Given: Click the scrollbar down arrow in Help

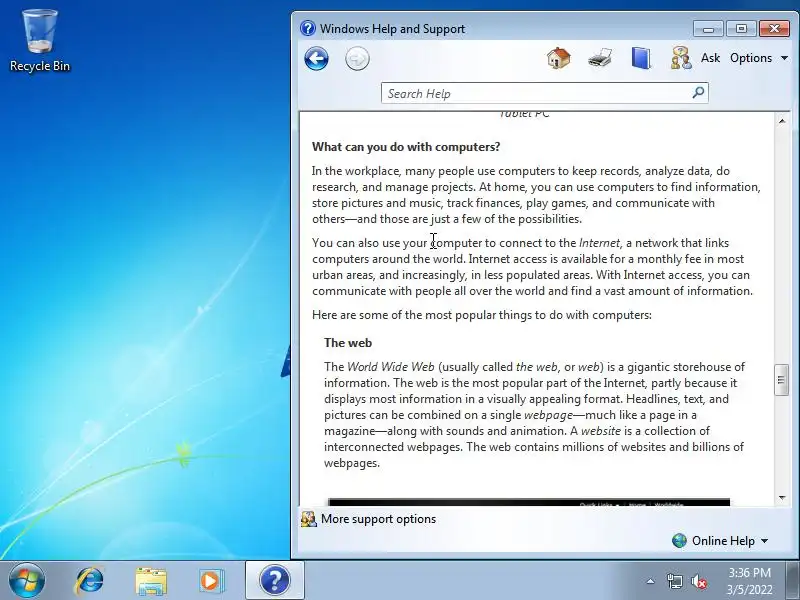Looking at the screenshot, I should click(782, 498).
